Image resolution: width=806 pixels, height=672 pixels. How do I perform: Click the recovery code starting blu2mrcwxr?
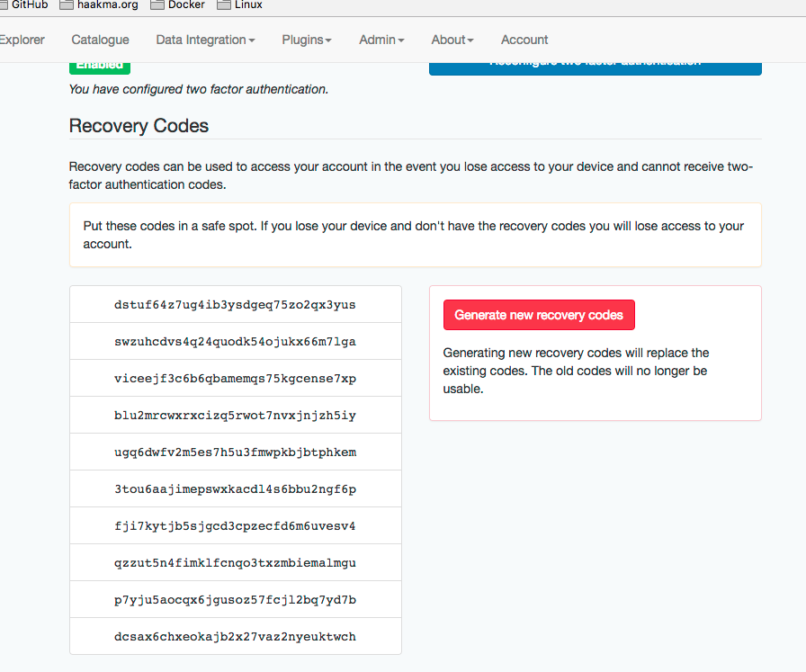pyautogui.click(x=235, y=415)
